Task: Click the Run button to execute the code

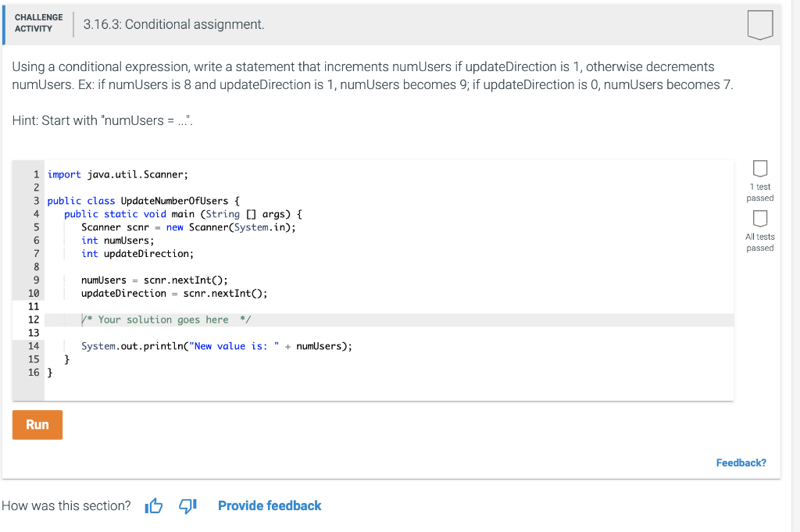Action: coord(37,424)
